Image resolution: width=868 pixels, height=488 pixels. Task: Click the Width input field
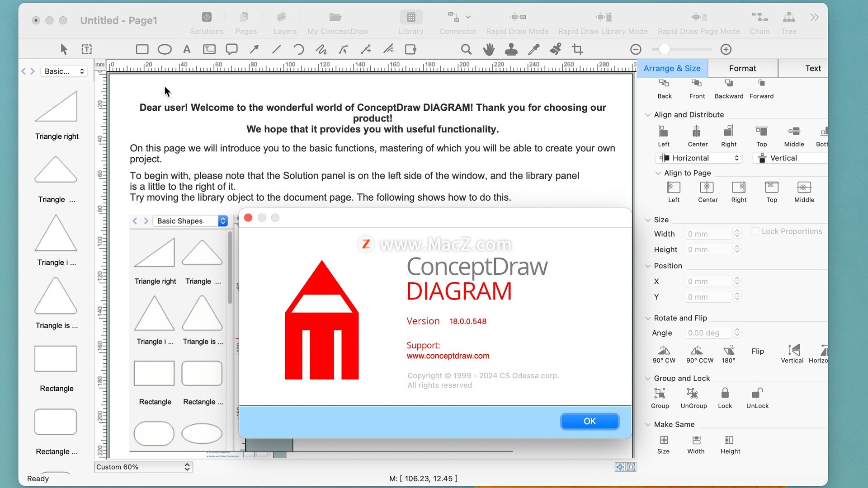(x=708, y=234)
